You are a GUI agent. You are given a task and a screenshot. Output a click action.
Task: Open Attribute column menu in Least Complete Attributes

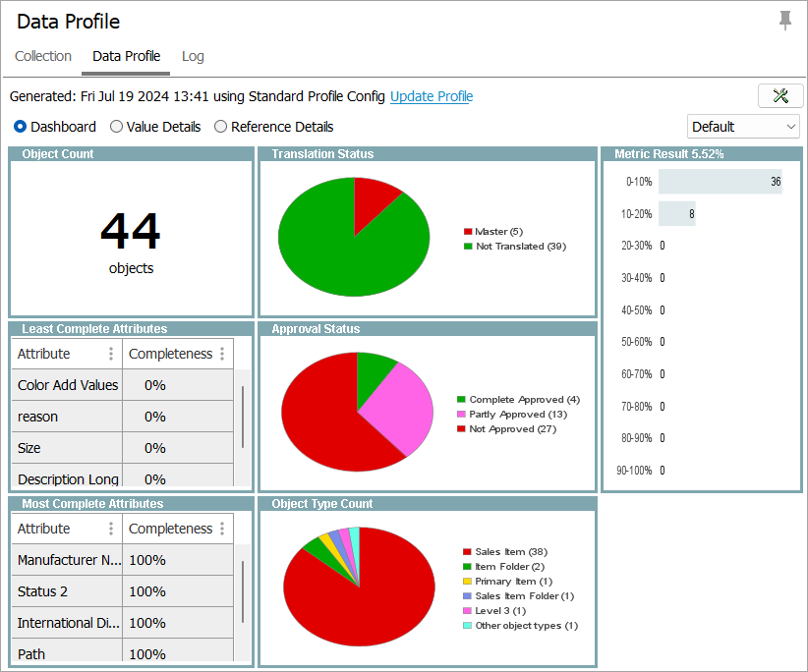click(111, 354)
